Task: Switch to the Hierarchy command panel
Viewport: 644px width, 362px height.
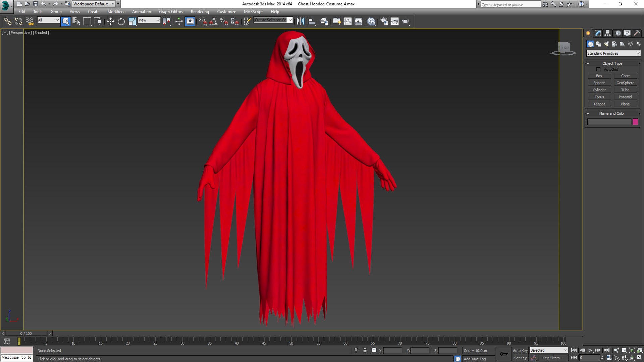Action: pyautogui.click(x=608, y=33)
